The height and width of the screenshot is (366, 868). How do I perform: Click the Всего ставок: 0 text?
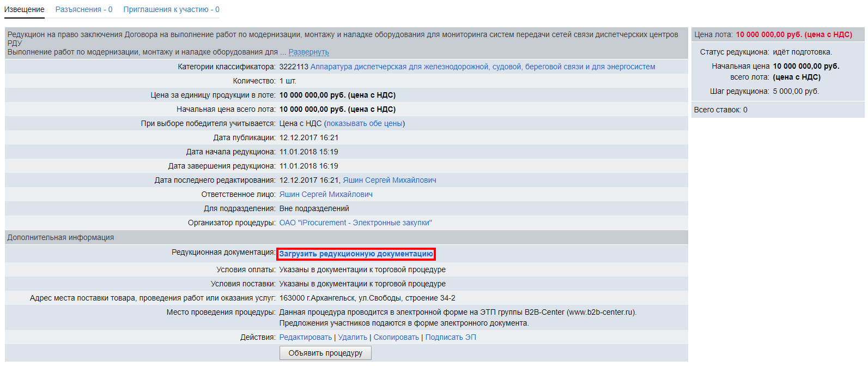720,110
